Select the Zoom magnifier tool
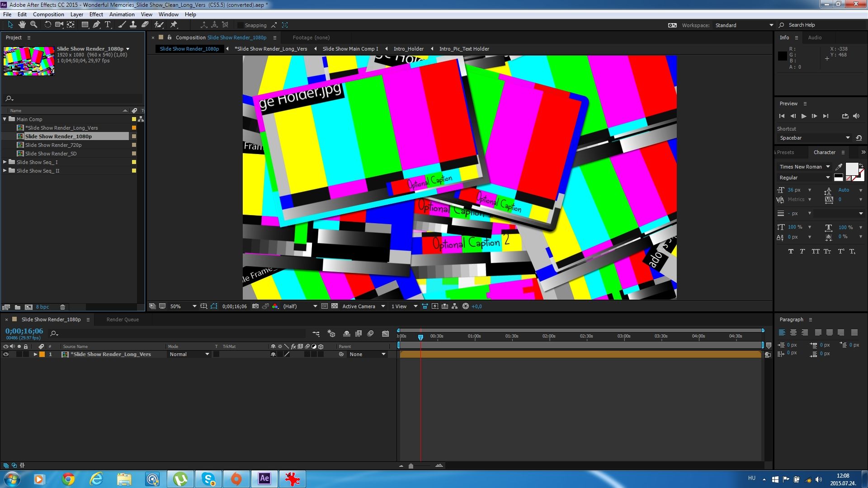868x488 pixels. coord(33,25)
